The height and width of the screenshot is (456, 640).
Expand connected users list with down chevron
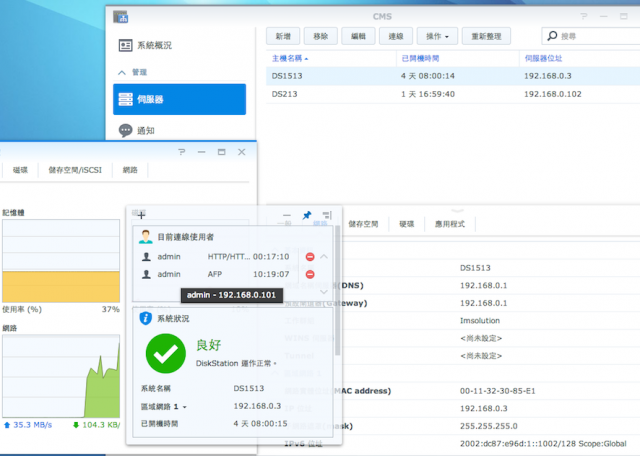tap(324, 292)
